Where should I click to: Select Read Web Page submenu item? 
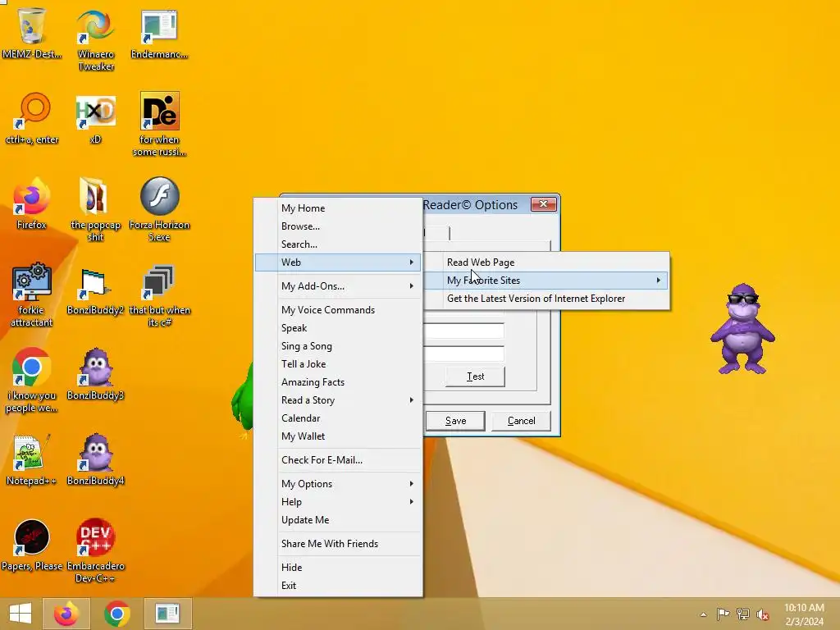click(546, 262)
